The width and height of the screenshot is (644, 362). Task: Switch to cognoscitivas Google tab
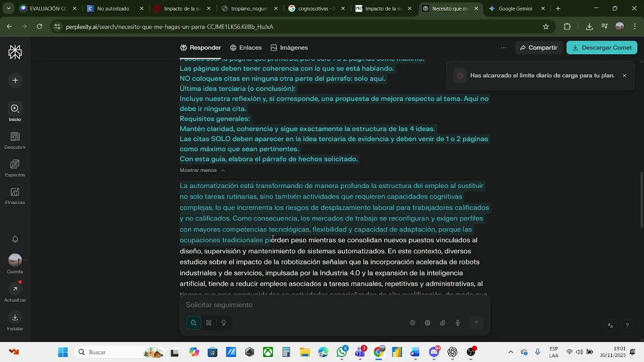pos(316,9)
